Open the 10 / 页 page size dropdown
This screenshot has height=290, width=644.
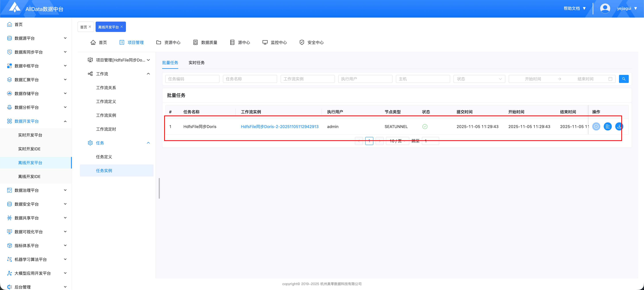pyautogui.click(x=397, y=141)
